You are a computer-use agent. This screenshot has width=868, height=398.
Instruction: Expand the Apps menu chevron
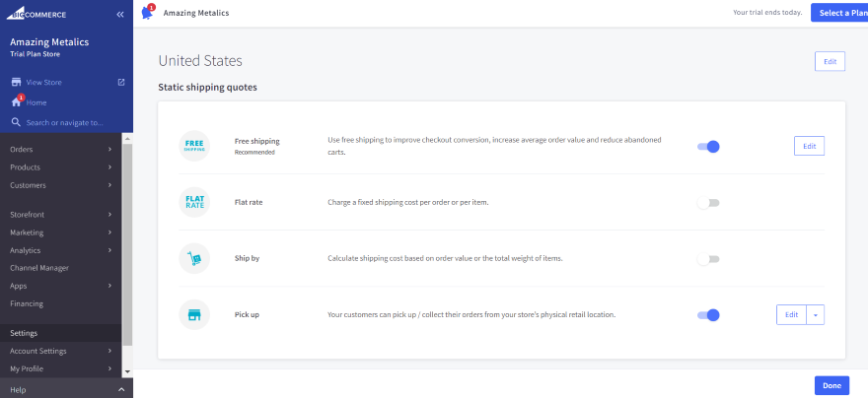[110, 286]
